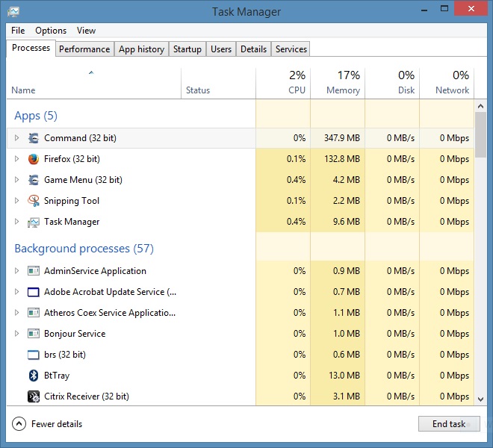Open the Options menu
493x448 pixels.
coord(51,31)
